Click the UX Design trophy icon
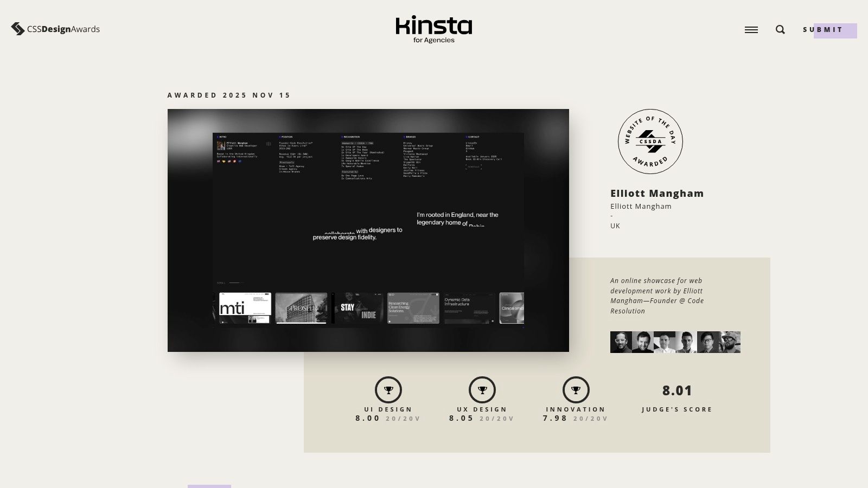 [x=483, y=389]
